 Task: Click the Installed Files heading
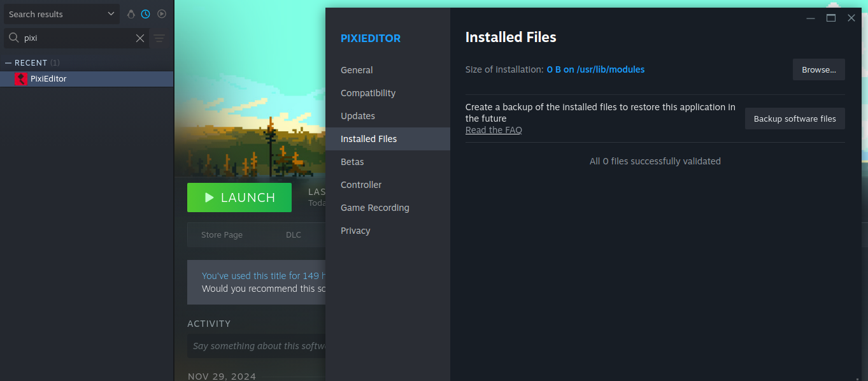[511, 38]
